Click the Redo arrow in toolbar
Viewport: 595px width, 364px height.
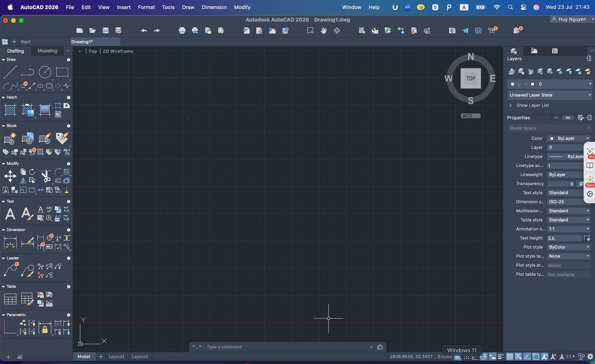[x=157, y=30]
